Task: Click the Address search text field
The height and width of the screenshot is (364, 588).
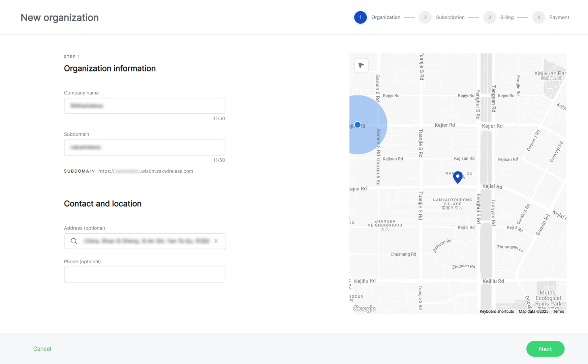Action: [x=147, y=241]
